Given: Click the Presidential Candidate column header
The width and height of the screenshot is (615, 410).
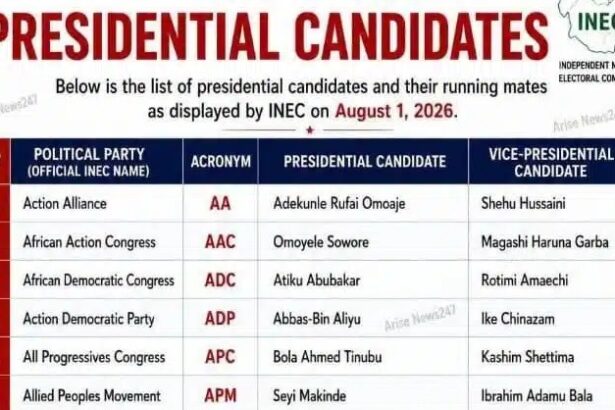Looking at the screenshot, I should (x=364, y=162).
